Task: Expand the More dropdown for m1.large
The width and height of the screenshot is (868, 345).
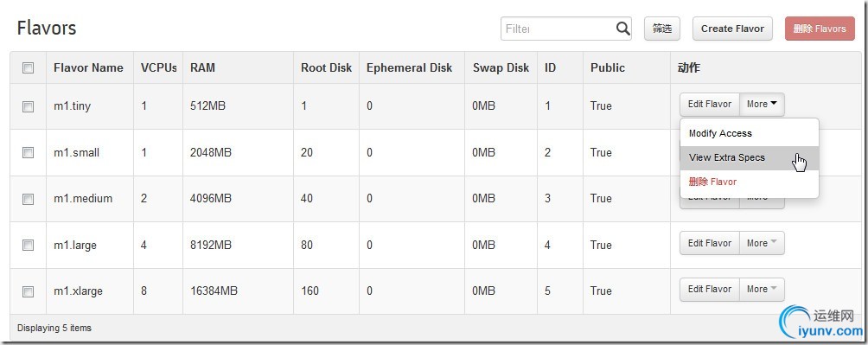Action: point(762,243)
